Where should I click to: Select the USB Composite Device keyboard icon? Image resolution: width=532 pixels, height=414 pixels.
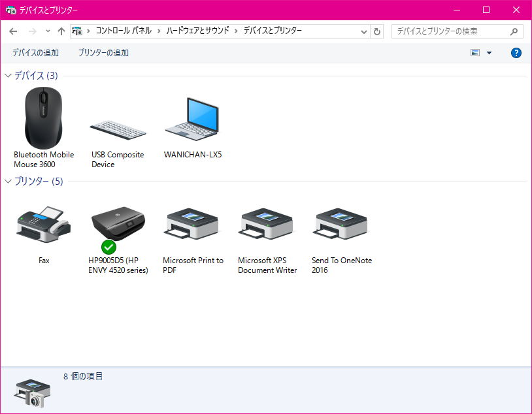click(118, 129)
